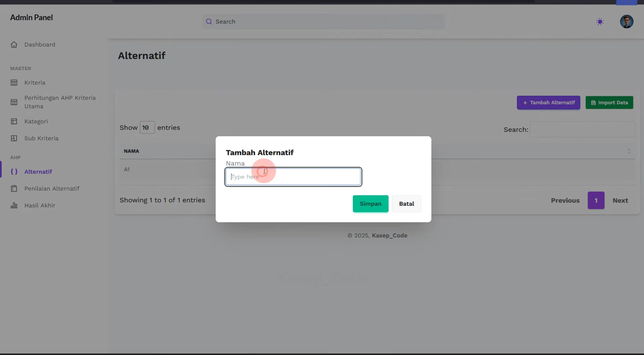Click the Perhitungan AHP Kriteria Utama icon
644x355 pixels.
tap(14, 102)
